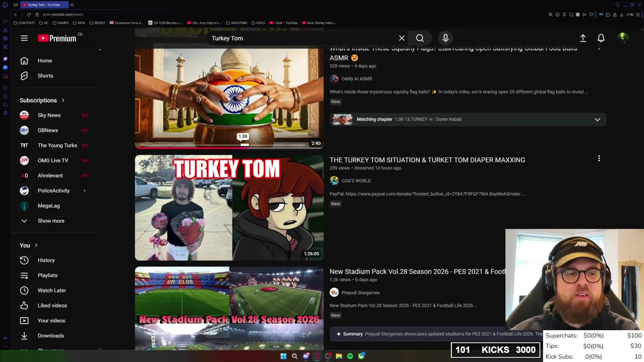The height and width of the screenshot is (362, 644).
Task: Click the AI Summary sparkle label
Action: 349,334
